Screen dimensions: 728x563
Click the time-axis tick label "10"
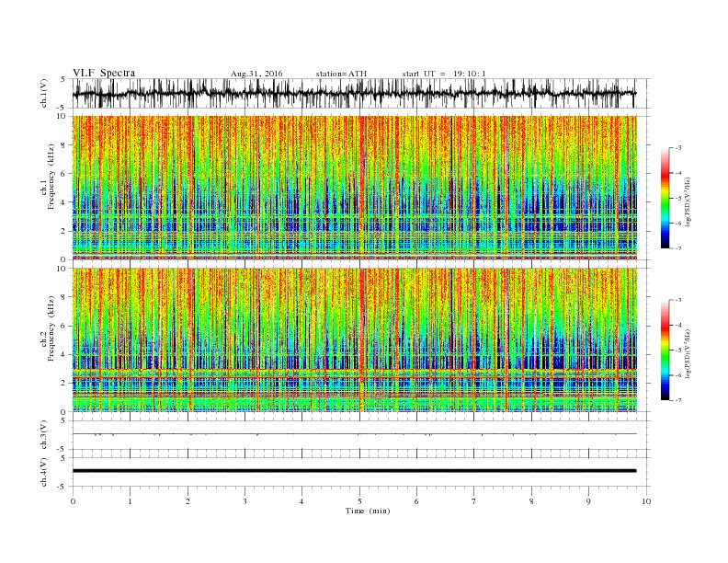(646, 501)
